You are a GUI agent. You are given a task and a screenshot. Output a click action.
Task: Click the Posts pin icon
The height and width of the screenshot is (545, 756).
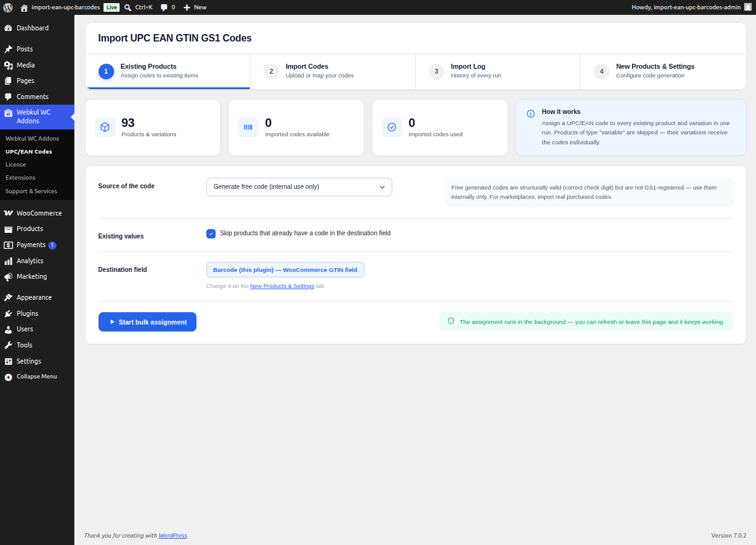[x=8, y=49]
